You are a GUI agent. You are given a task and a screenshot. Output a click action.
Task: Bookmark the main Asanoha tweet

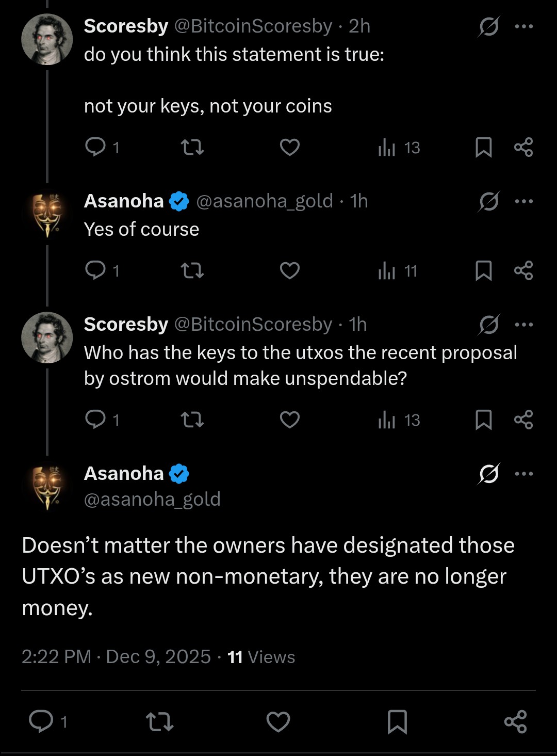397,721
